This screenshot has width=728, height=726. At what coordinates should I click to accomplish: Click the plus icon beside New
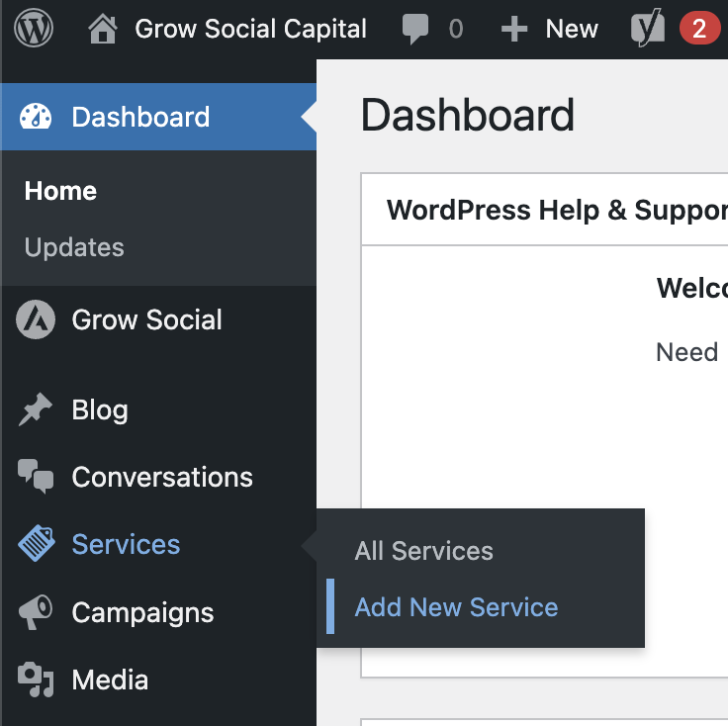pos(514,29)
